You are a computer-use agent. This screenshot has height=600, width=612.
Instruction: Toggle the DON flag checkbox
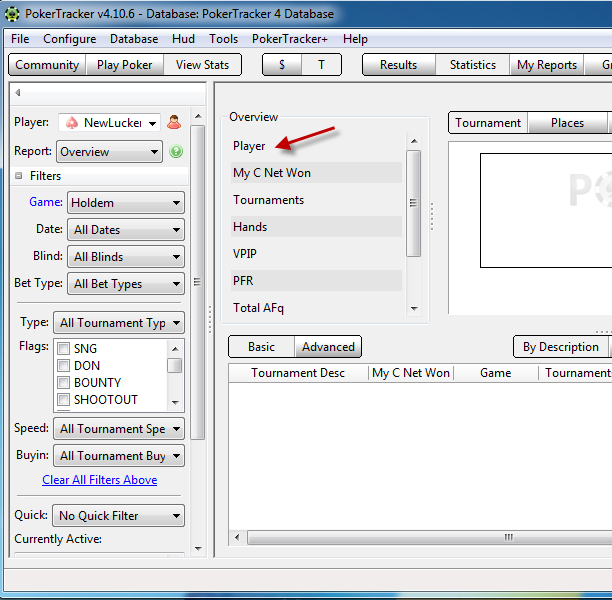pyautogui.click(x=64, y=365)
